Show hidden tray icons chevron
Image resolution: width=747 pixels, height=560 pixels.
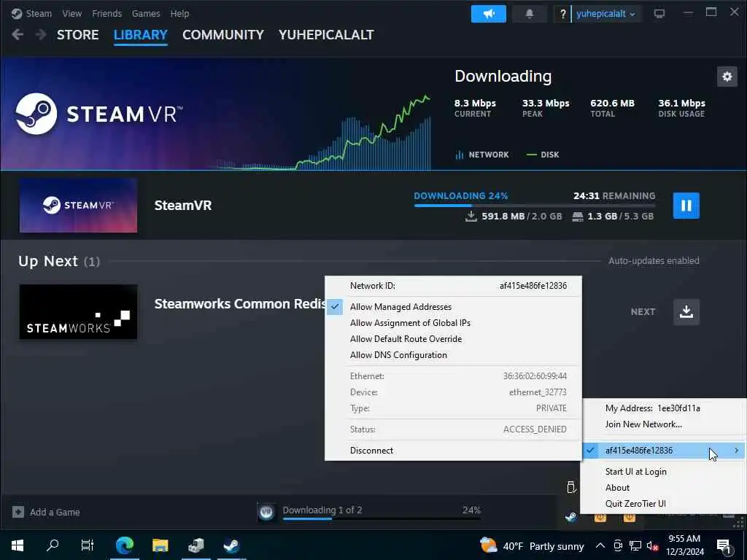coord(600,545)
